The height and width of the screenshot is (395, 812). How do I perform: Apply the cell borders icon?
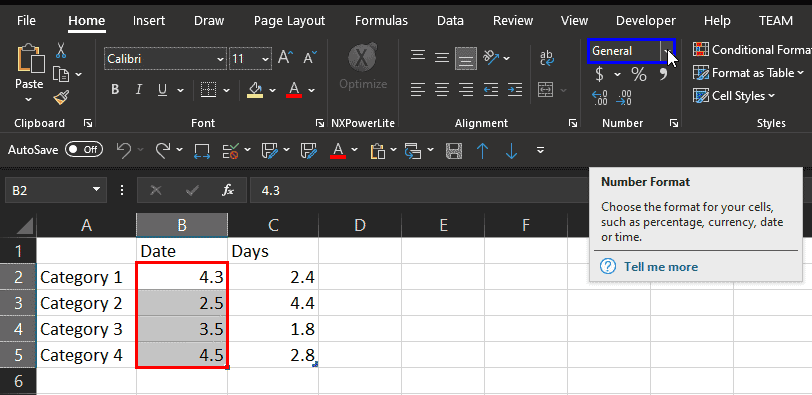click(x=208, y=90)
